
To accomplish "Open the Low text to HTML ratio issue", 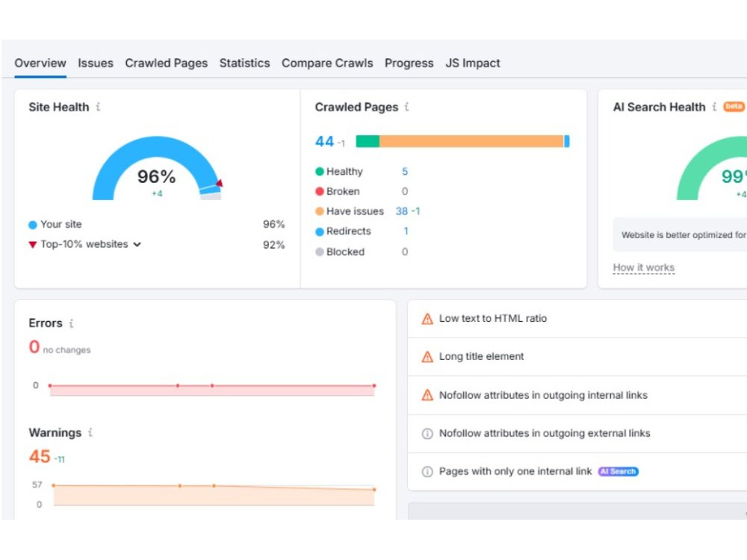I will click(x=493, y=319).
